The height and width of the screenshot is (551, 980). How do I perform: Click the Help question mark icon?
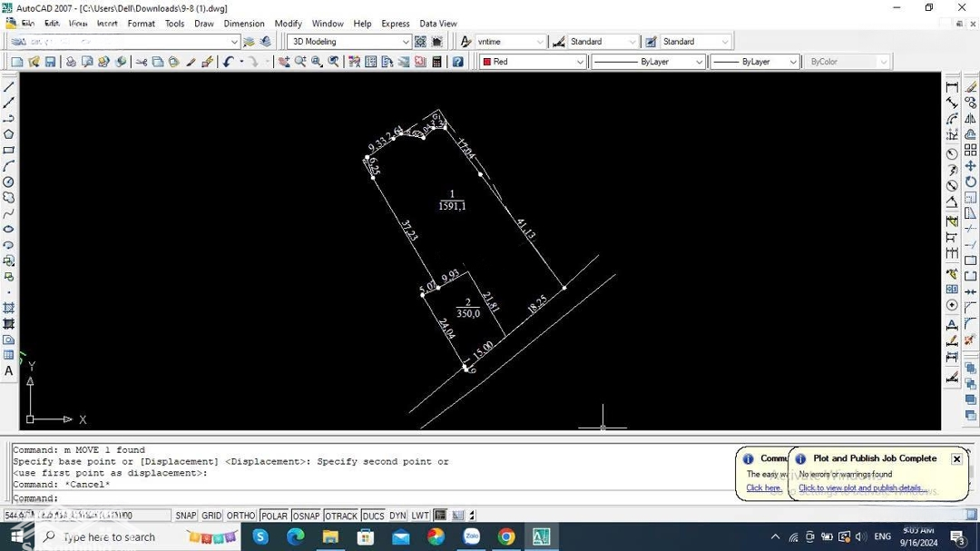coord(458,62)
